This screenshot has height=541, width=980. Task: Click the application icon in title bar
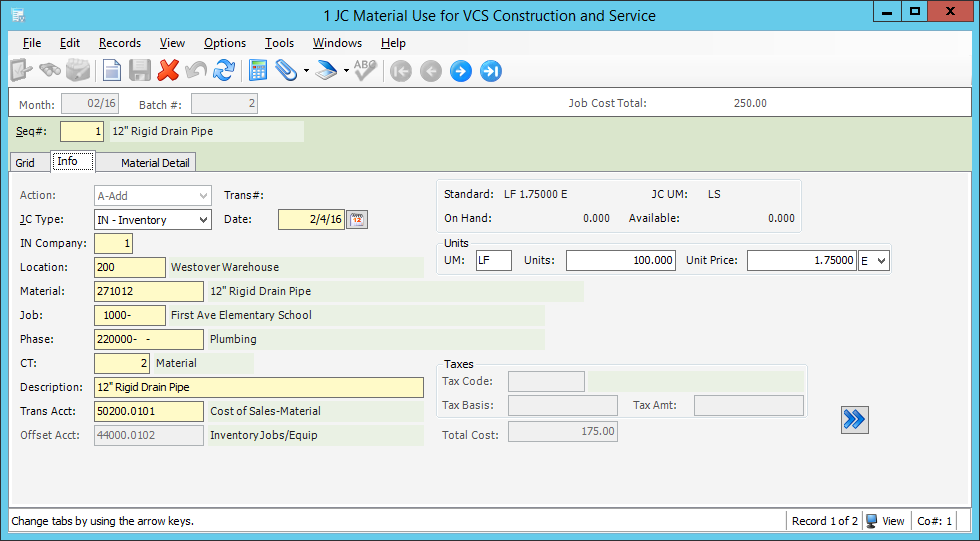click(18, 15)
